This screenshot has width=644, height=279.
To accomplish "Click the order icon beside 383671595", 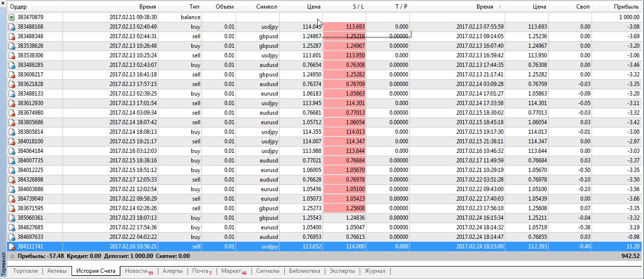I will pyautogui.click(x=12, y=208).
